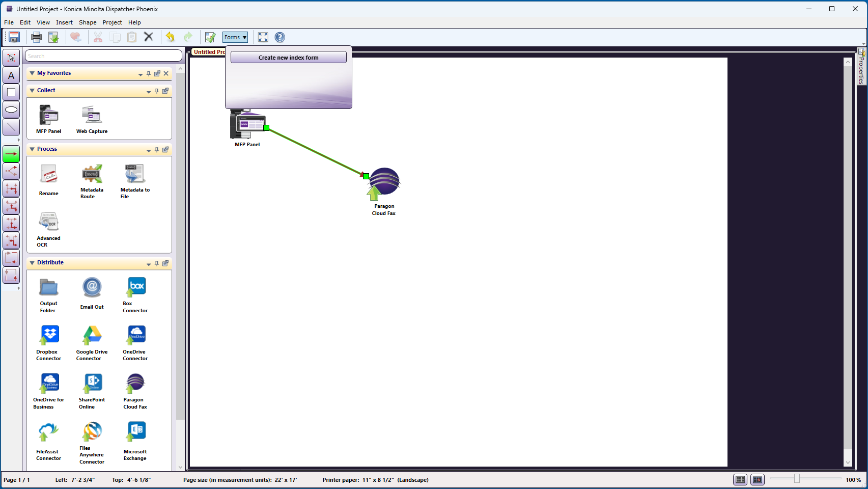Viewport: 868px width, 489px height.
Task: Open Help with the question mark icon
Action: (x=280, y=37)
